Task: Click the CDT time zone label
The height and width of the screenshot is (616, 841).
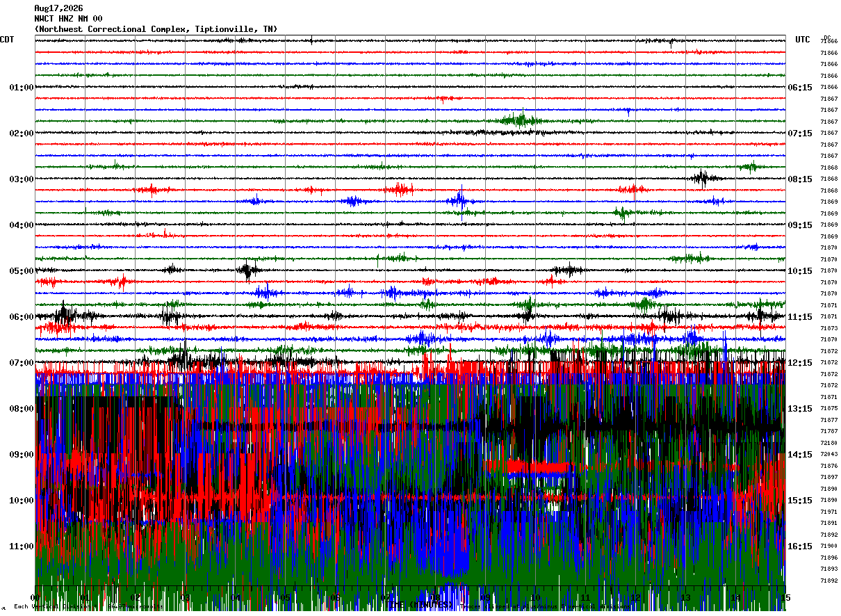Action: (x=7, y=40)
